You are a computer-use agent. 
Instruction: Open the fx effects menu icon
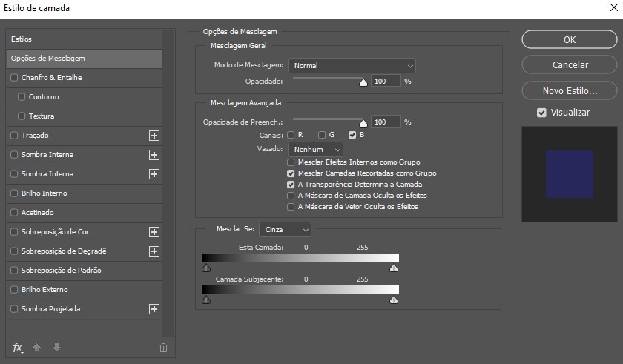point(18,348)
